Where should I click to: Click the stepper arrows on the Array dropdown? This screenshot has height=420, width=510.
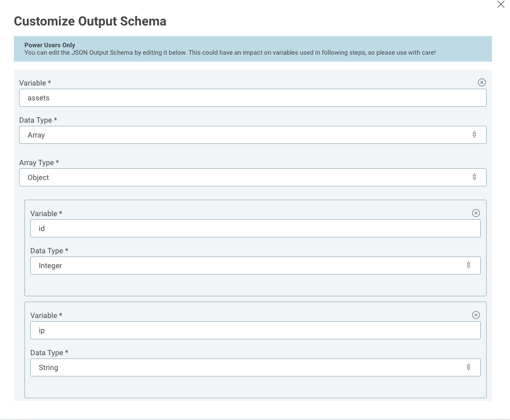475,135
